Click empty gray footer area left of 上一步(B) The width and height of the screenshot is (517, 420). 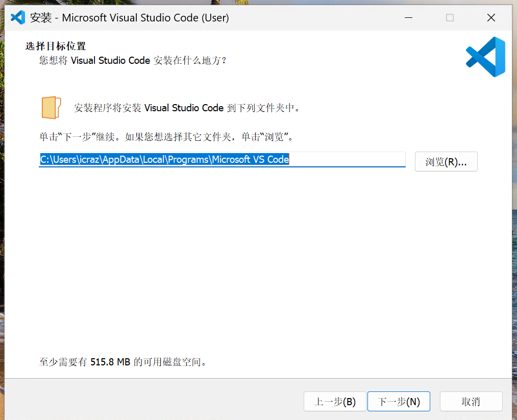pos(153,402)
